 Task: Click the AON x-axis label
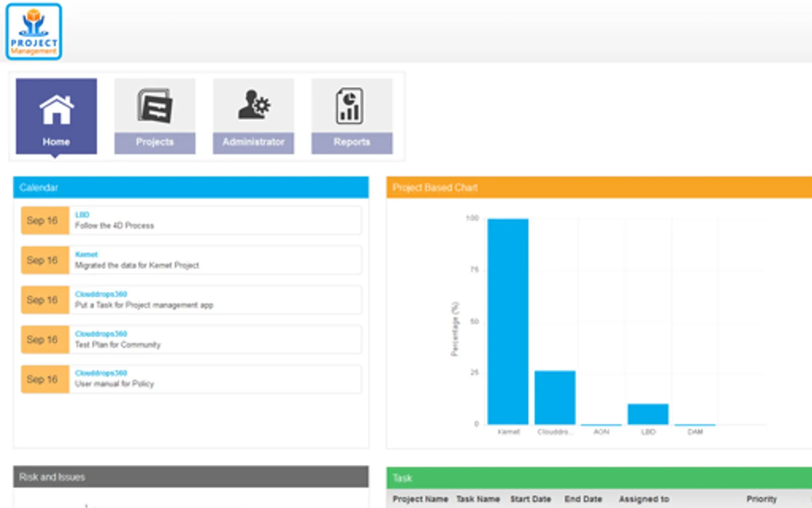pos(601,432)
